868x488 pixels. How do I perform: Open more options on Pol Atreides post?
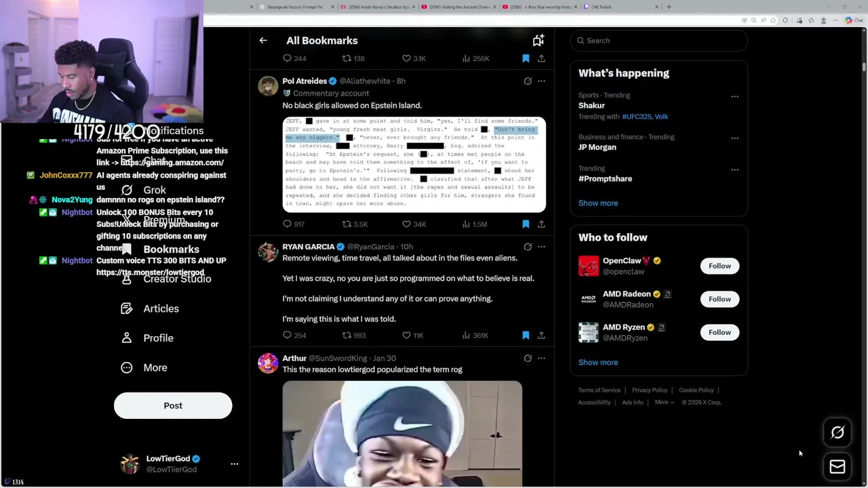tap(541, 81)
